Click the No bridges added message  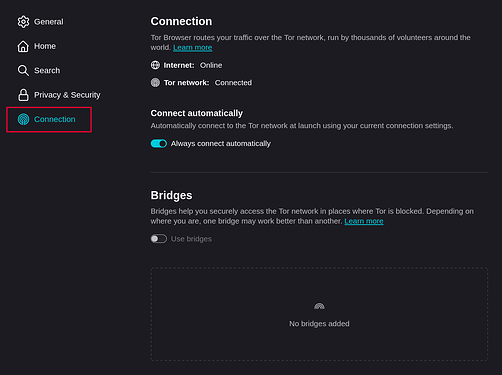[319, 324]
